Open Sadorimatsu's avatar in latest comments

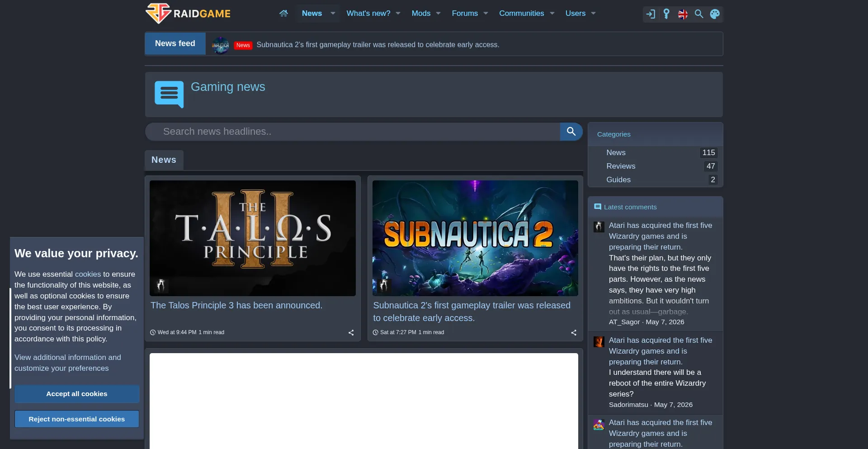coord(599,342)
